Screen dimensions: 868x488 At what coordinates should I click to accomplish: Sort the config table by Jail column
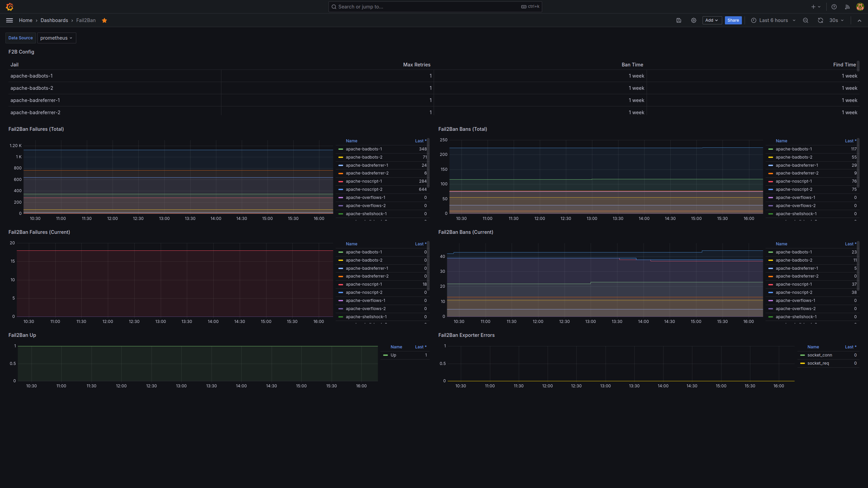point(14,65)
